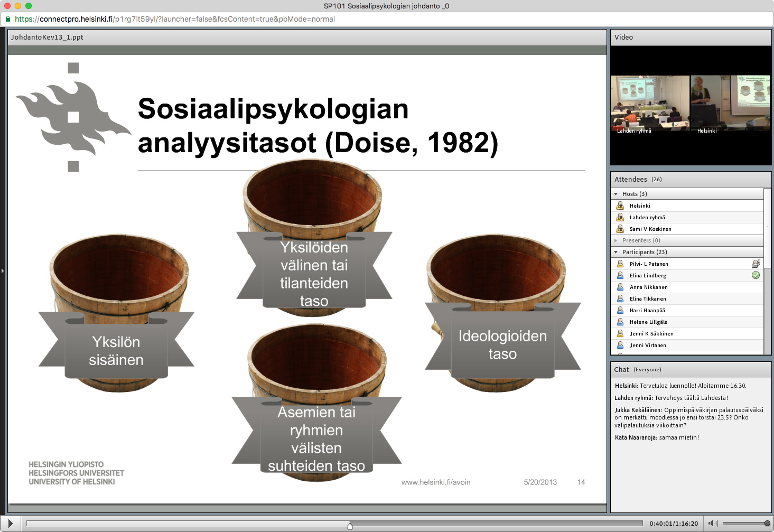
Task: Collapse the Participants (23) section
Action: pyautogui.click(x=616, y=252)
